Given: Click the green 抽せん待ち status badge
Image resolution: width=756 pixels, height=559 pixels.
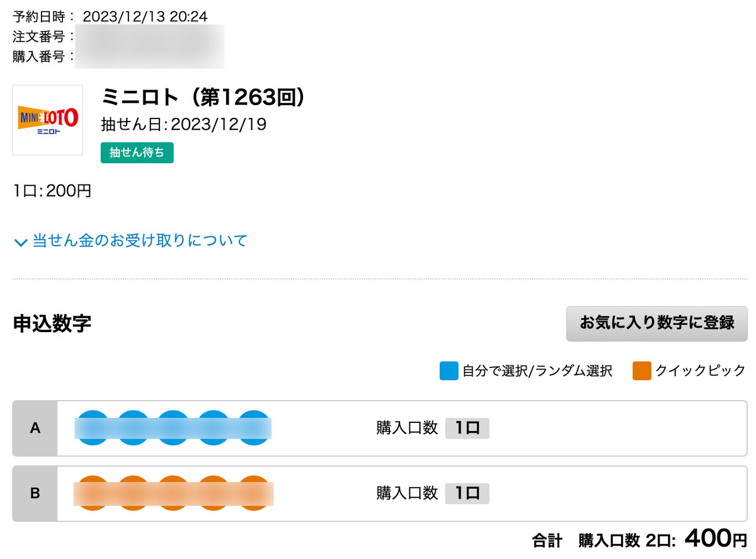Looking at the screenshot, I should coord(137,153).
